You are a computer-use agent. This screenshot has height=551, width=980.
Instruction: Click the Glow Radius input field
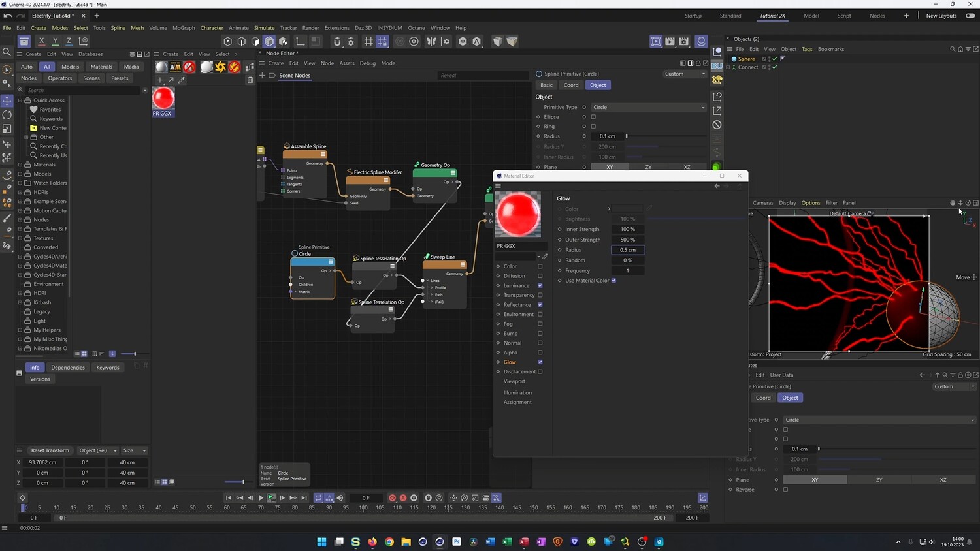628,250
